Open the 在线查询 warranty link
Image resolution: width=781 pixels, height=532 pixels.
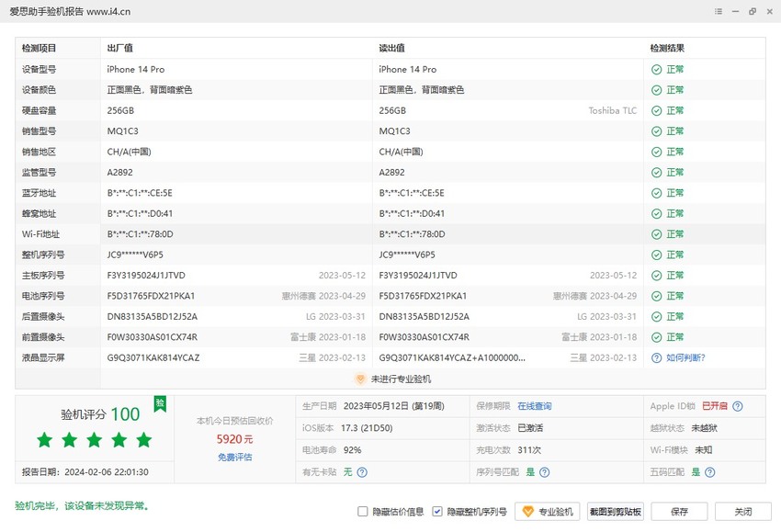(535, 406)
